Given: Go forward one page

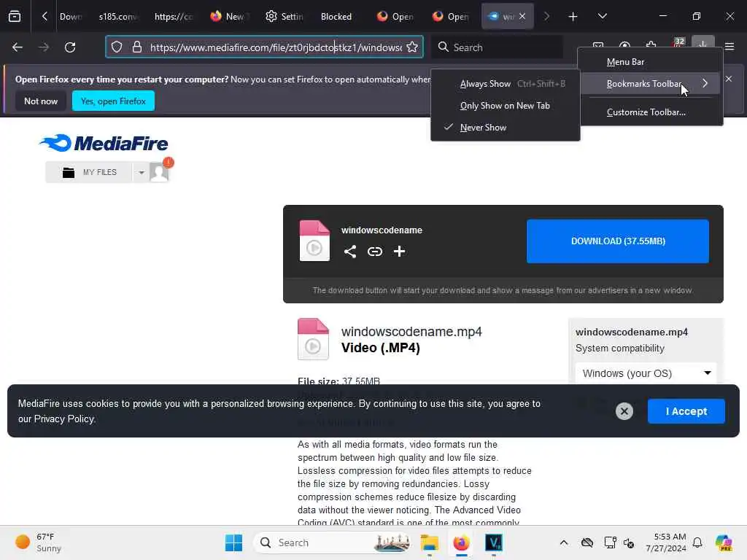Looking at the screenshot, I should (44, 47).
